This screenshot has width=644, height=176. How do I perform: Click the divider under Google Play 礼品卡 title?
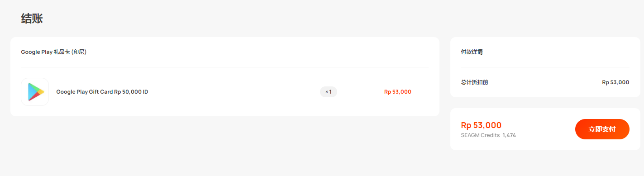tap(225, 67)
